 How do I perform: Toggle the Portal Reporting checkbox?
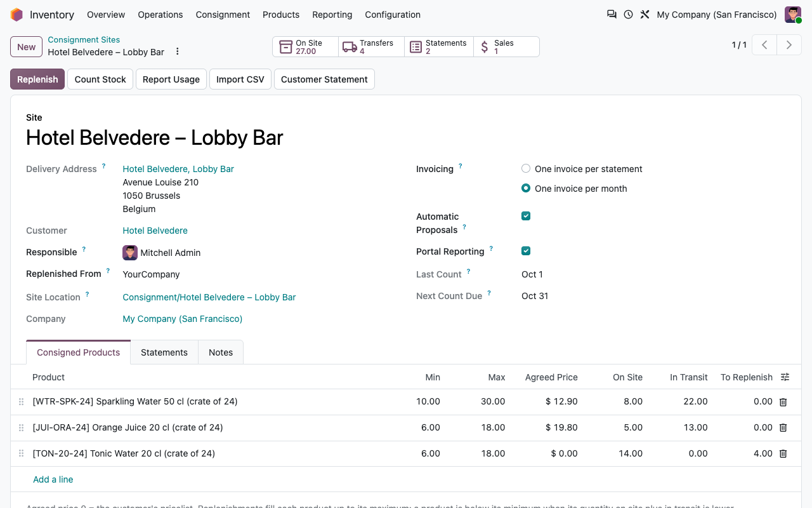click(526, 251)
